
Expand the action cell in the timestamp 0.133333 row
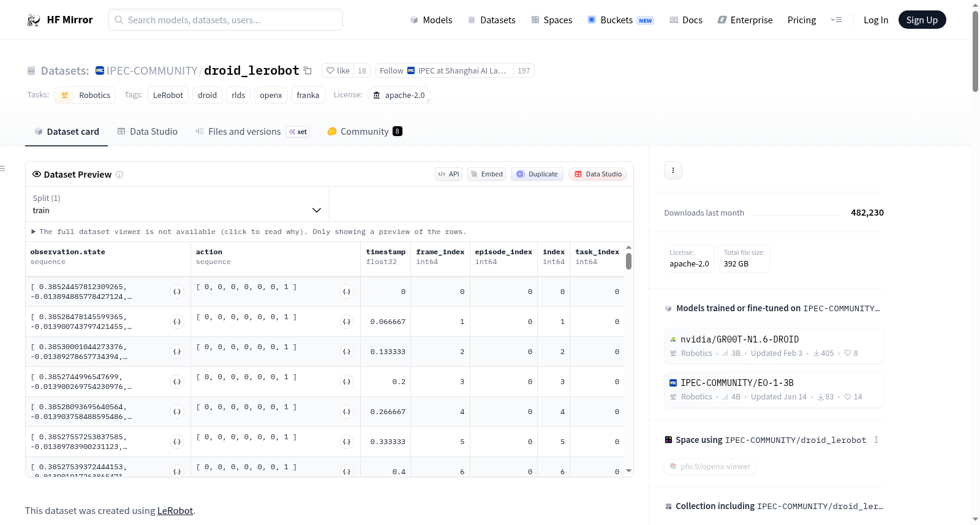(347, 352)
